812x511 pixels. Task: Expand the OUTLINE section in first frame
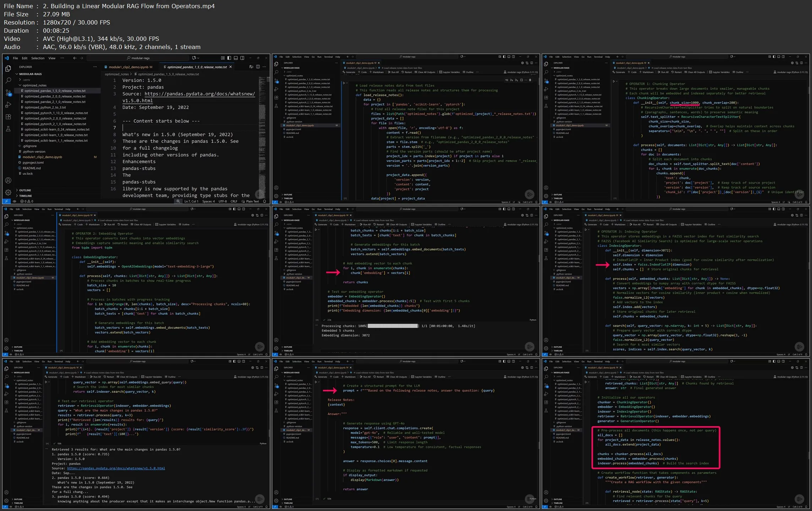click(x=25, y=190)
